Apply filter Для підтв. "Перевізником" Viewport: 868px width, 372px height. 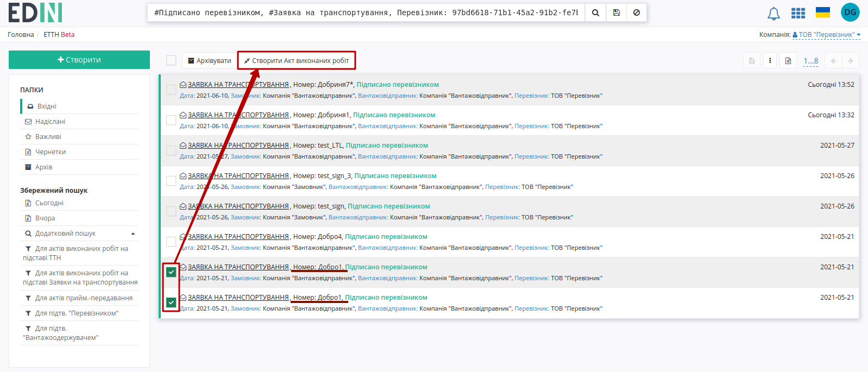[79, 313]
